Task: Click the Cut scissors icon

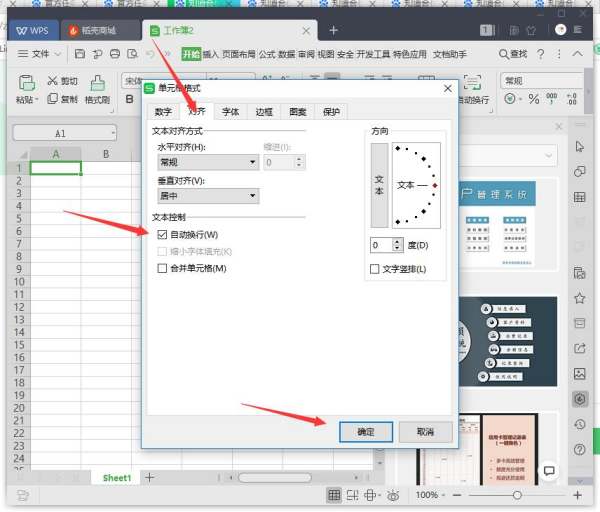Action: 52,81
